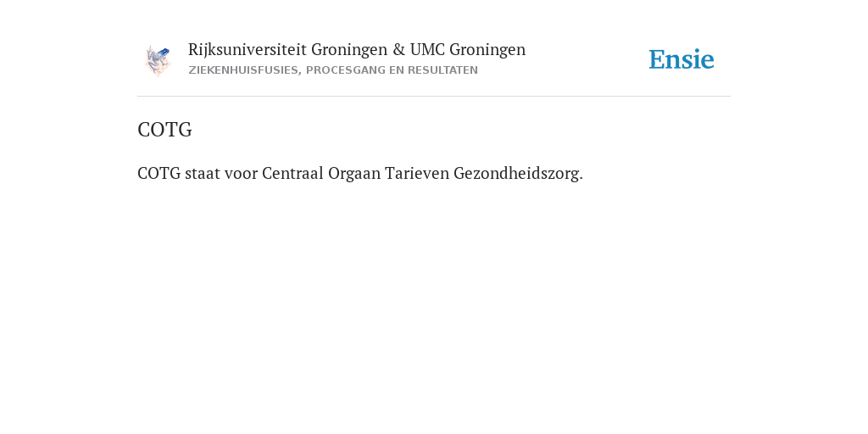This screenshot has height=434, width=868.
Task: Click the blank area below the definition
Action: 434,304
